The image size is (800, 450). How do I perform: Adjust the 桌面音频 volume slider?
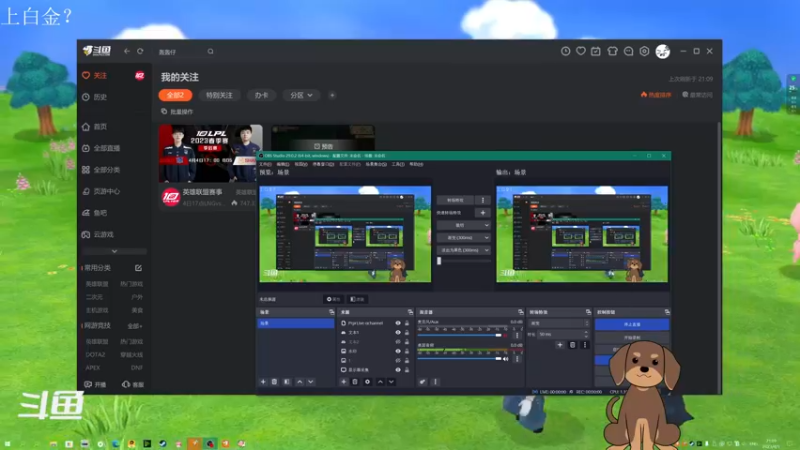(459, 359)
